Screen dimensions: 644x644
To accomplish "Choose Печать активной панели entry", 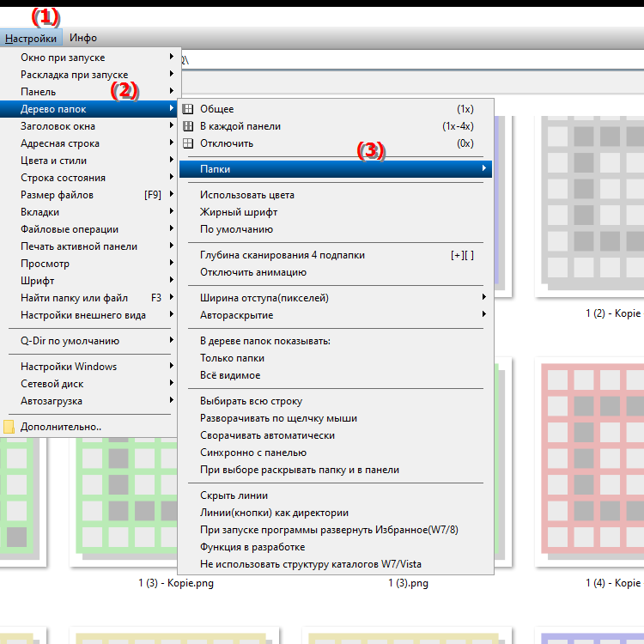I will [x=88, y=246].
